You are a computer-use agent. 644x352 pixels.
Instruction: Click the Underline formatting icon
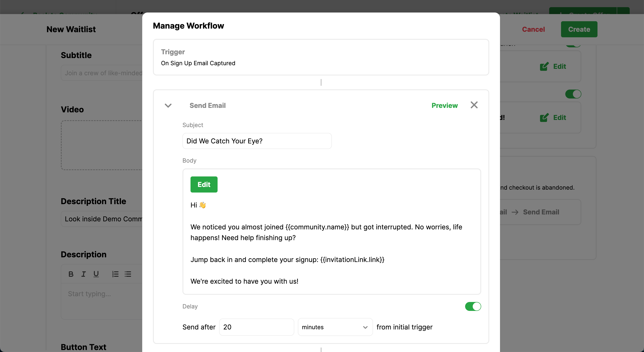[x=96, y=274]
